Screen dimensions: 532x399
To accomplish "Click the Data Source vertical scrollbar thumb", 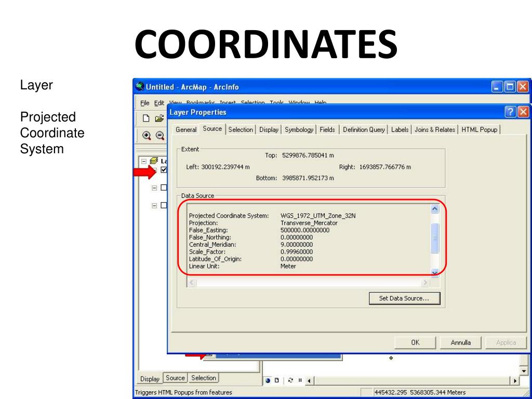I will (x=435, y=238).
